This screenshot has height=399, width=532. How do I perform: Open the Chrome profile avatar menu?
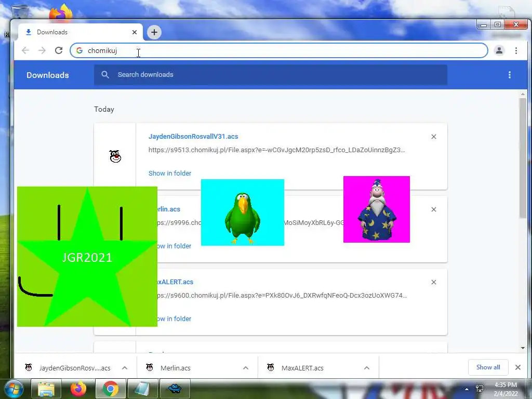point(499,50)
